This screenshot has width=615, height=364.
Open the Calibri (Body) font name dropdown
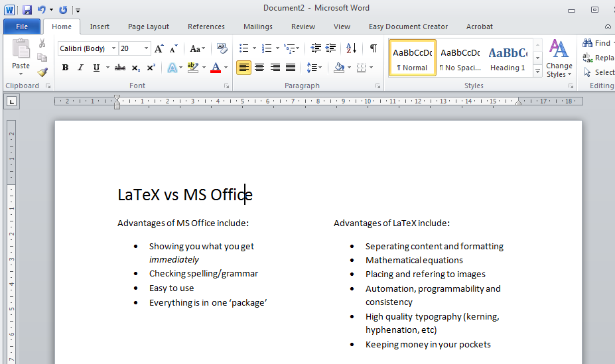tap(114, 48)
